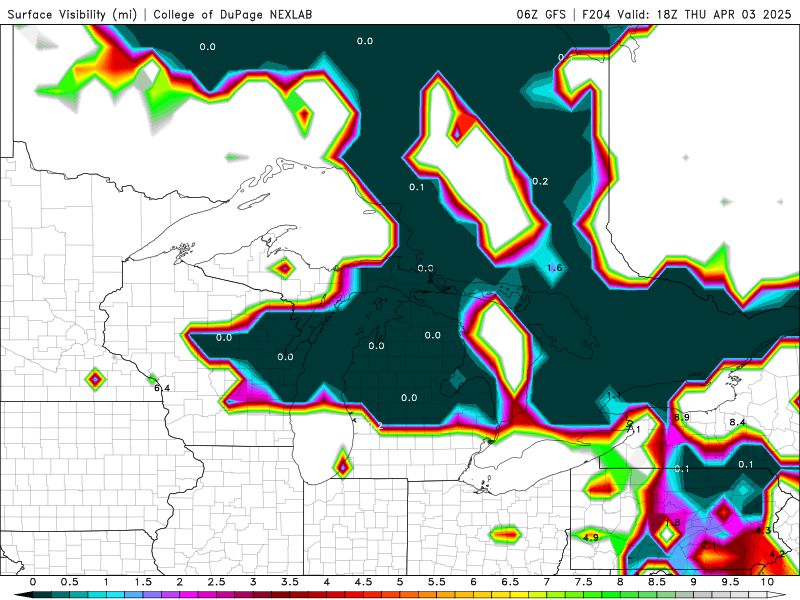Click the 4.9 visibility value on the map
This screenshot has width=800, height=600.
point(591,537)
